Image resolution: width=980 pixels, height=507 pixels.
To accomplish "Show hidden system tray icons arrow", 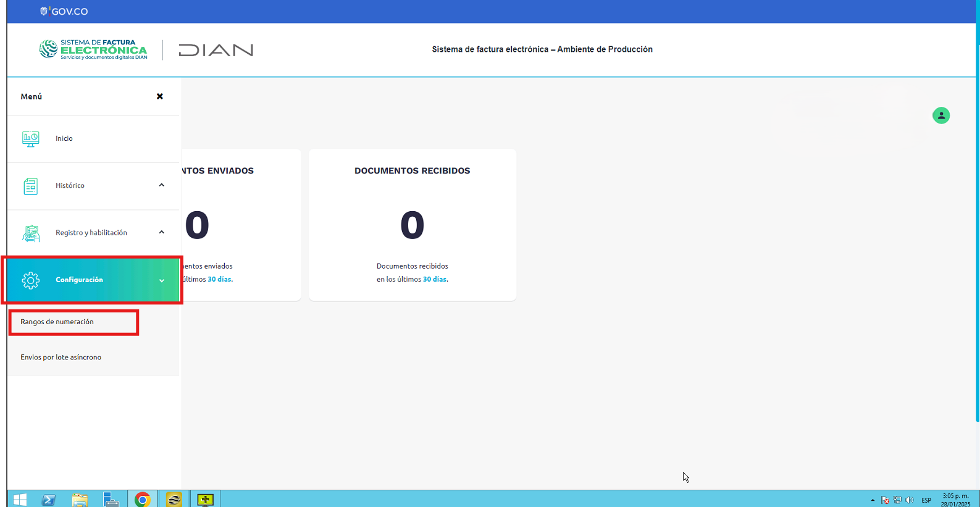I will click(873, 500).
